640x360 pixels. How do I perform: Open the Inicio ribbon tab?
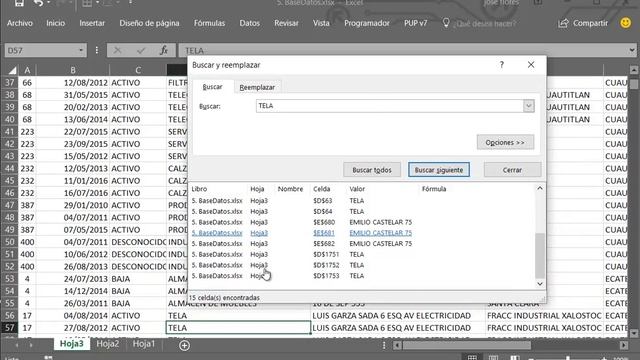[56, 23]
